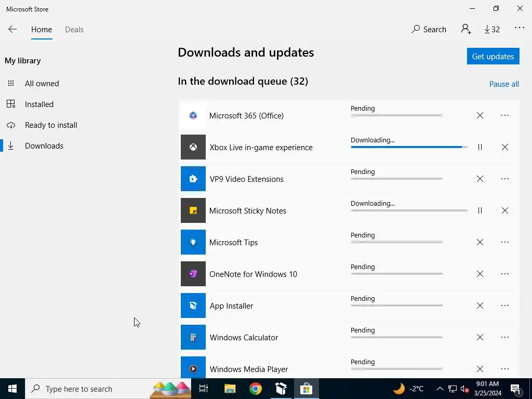Click the Windows Calculator app name

(x=244, y=338)
